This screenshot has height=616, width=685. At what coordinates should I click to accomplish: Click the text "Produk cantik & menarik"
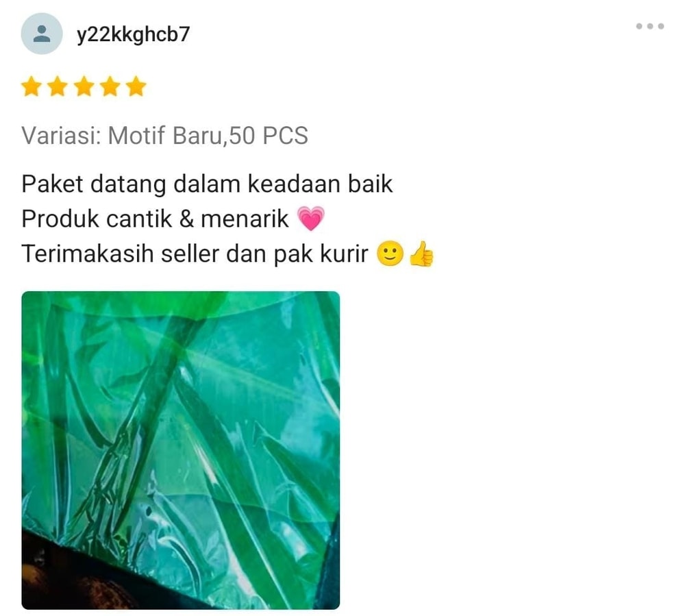click(155, 219)
